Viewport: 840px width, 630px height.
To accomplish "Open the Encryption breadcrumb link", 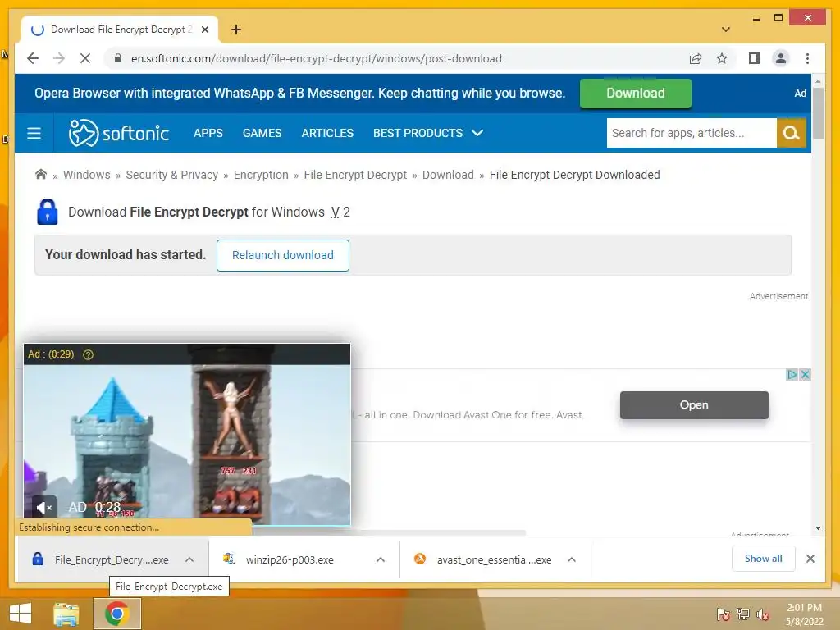I will [261, 175].
